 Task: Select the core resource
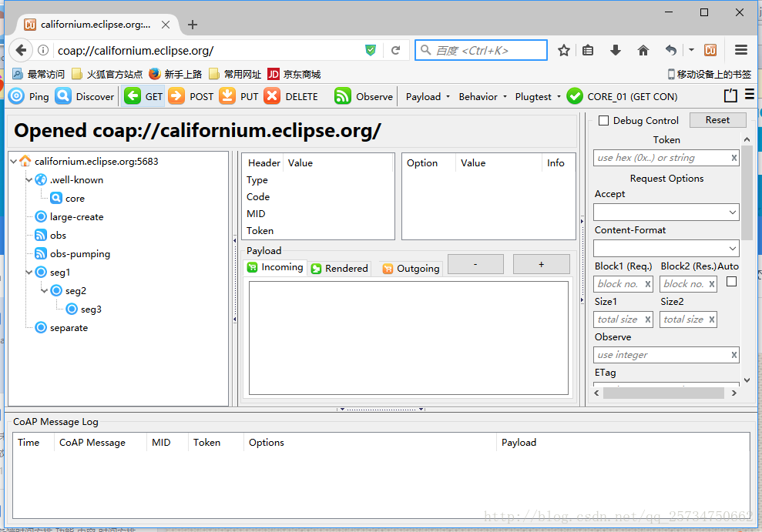[68, 198]
